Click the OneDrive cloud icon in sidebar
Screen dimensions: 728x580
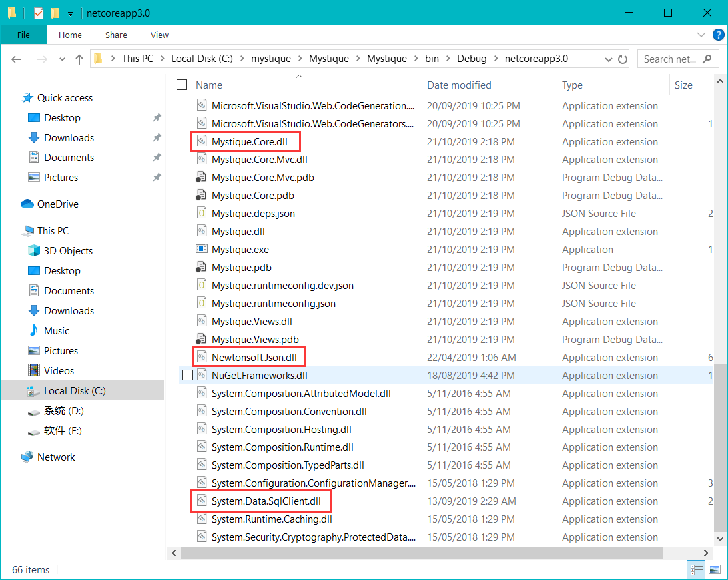27,204
